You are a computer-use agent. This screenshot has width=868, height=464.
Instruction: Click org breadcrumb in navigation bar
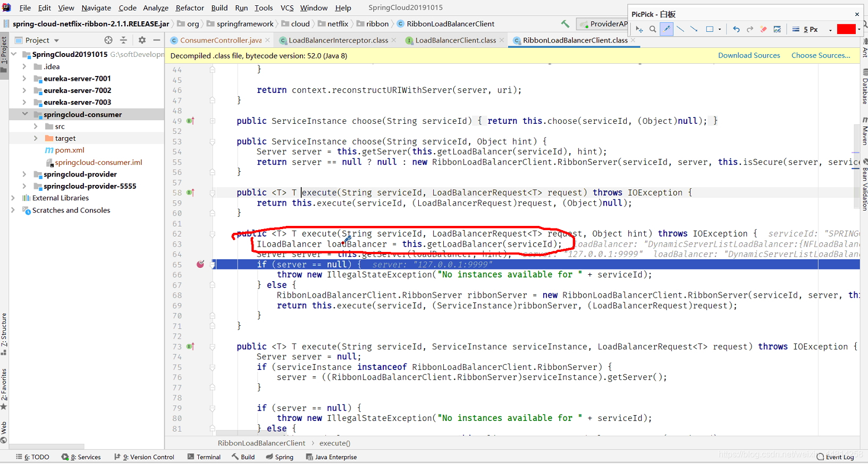pos(188,24)
